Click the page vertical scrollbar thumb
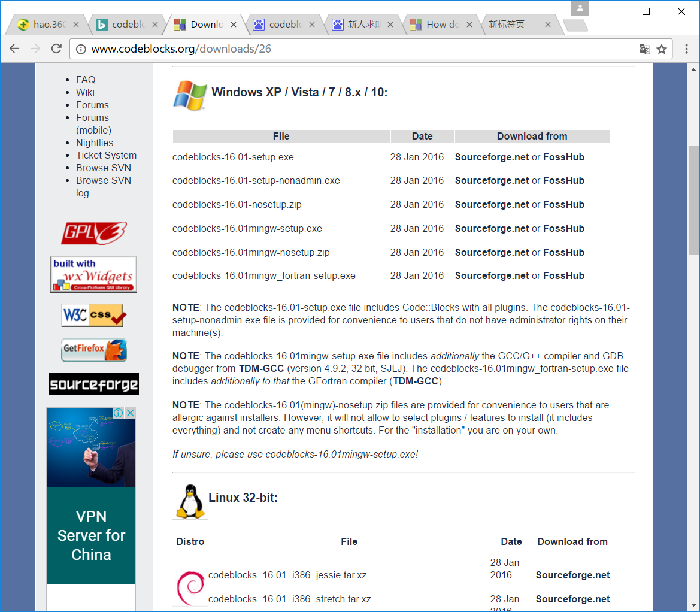The image size is (700, 612). click(693, 200)
